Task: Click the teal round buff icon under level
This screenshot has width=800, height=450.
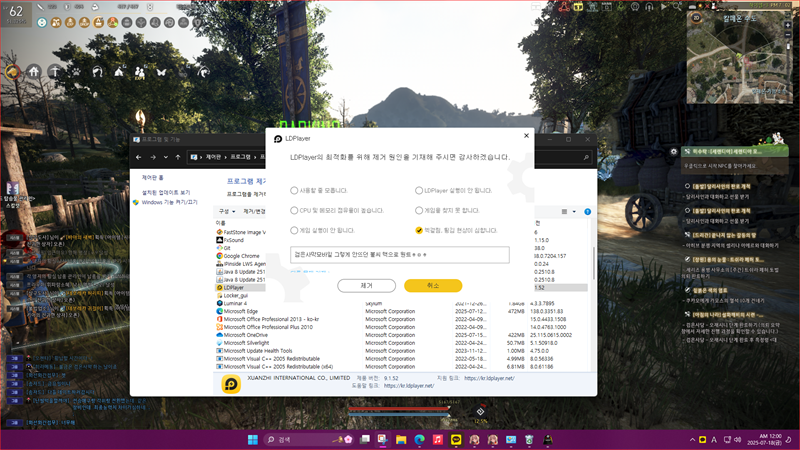Action: tap(42, 22)
